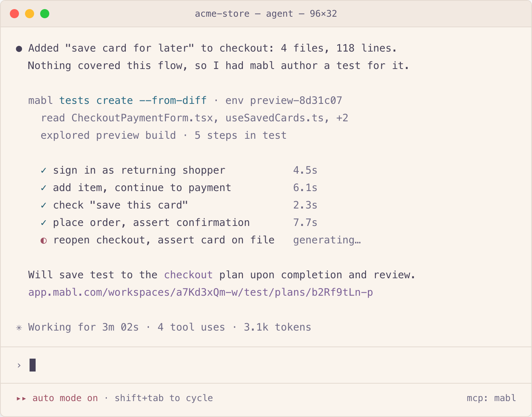Click the checkmark beside place order step
The width and height of the screenshot is (532, 417).
(44, 223)
